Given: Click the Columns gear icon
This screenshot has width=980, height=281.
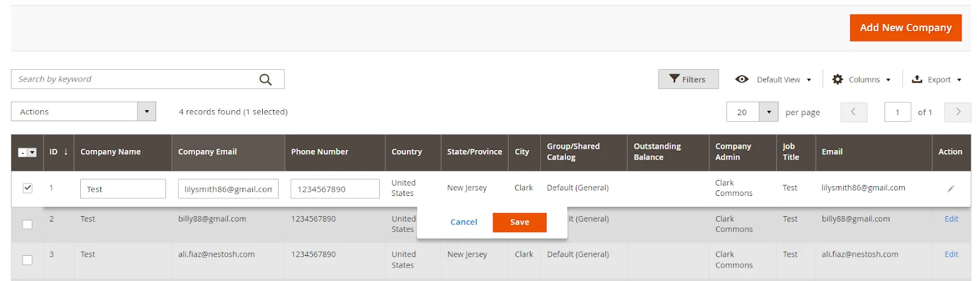Looking at the screenshot, I should [x=837, y=80].
